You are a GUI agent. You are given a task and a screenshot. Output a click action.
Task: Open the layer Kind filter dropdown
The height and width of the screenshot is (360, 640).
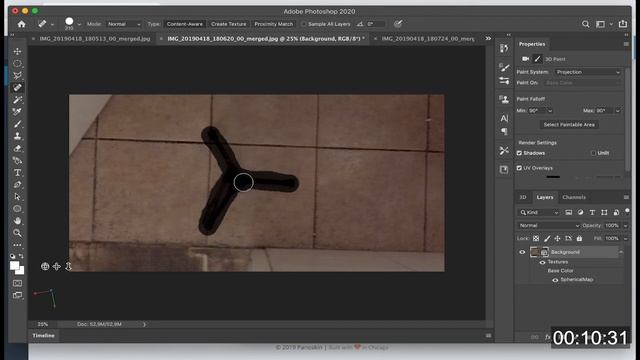pos(539,212)
